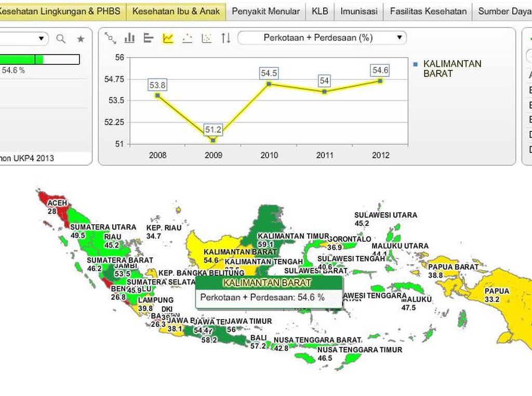This screenshot has height=396, width=532.
Task: Select the 2008 data point labeled 53.8
Action: [157, 95]
